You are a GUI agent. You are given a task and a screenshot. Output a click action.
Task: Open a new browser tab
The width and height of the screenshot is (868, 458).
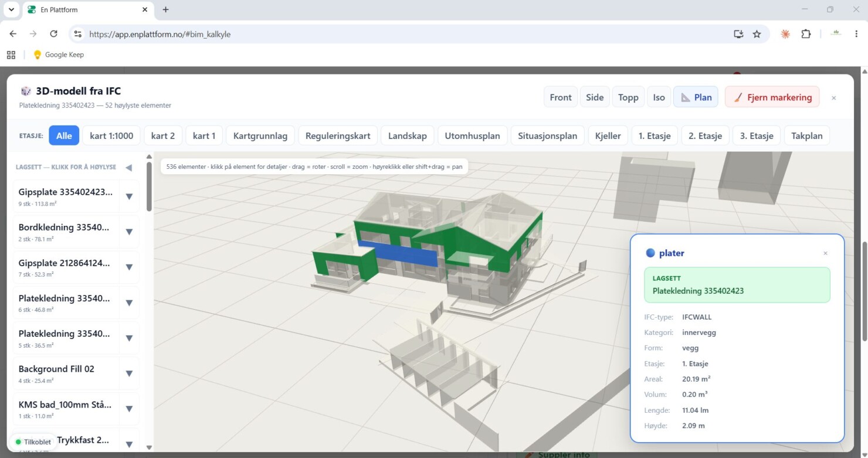(x=165, y=9)
